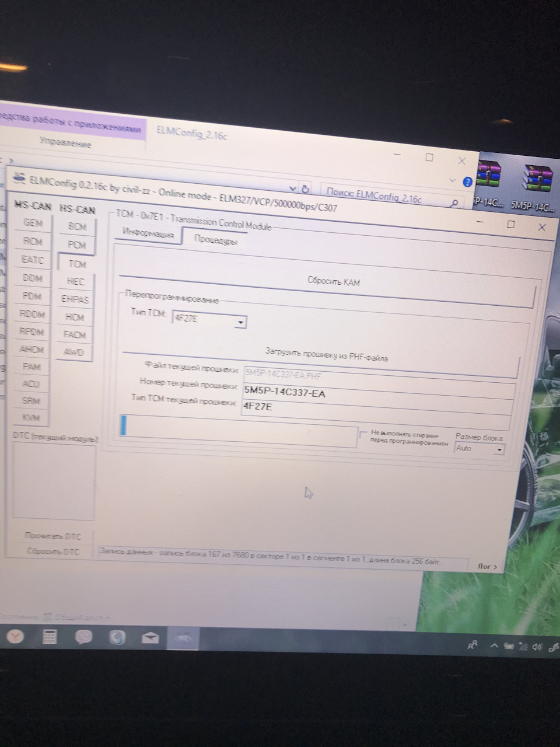
Task: Switch to the Информация tab
Action: [148, 234]
